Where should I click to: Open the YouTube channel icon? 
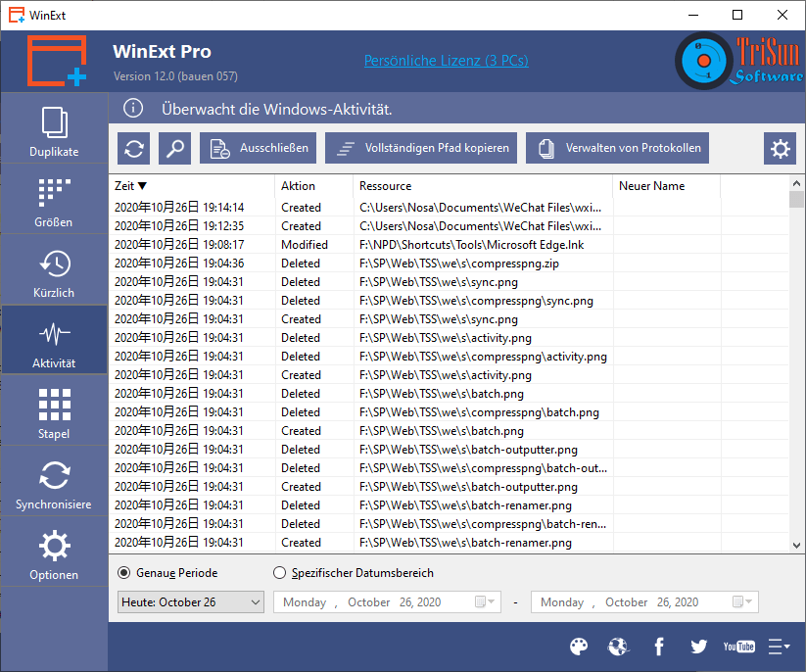[x=739, y=647]
